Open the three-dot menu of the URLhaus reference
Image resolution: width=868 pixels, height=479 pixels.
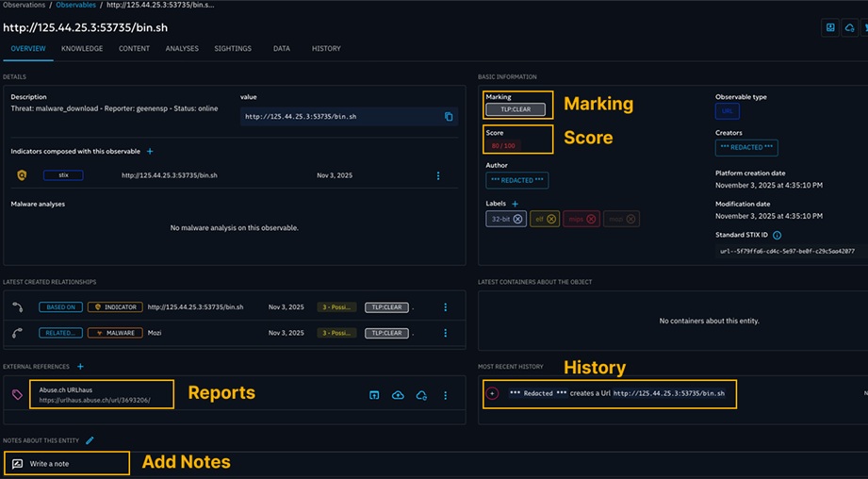click(445, 395)
